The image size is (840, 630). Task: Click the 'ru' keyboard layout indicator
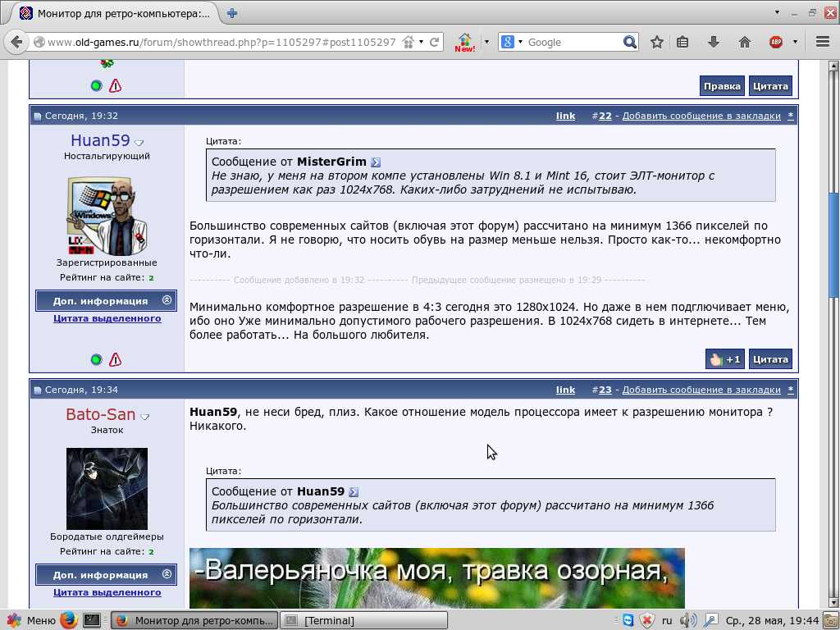pyautogui.click(x=666, y=620)
